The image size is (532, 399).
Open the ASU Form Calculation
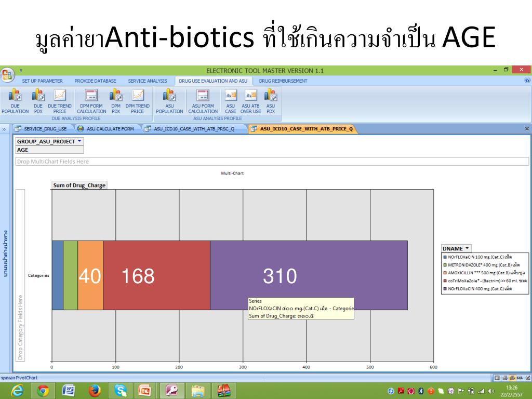tap(203, 101)
